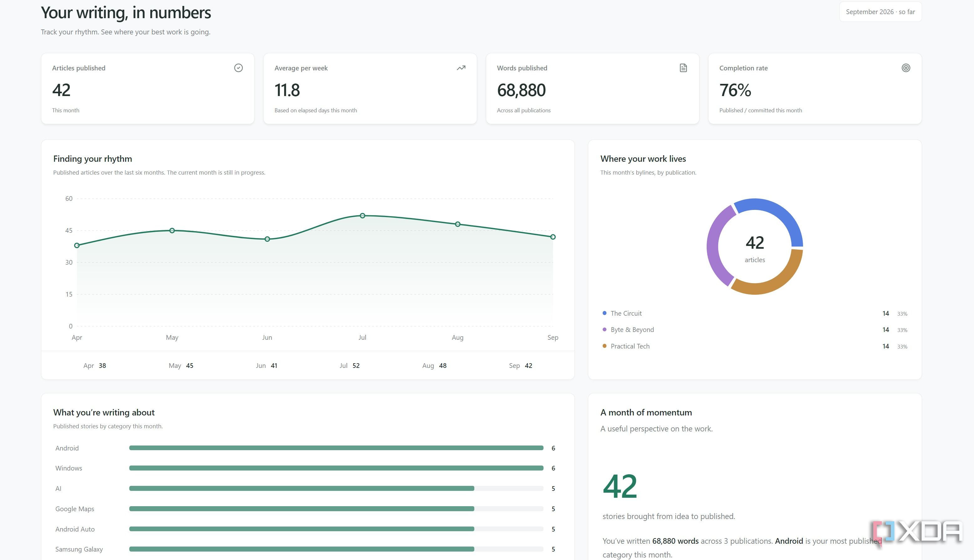This screenshot has height=560, width=974.
Task: Click the Android Auto category bar
Action: pos(336,529)
